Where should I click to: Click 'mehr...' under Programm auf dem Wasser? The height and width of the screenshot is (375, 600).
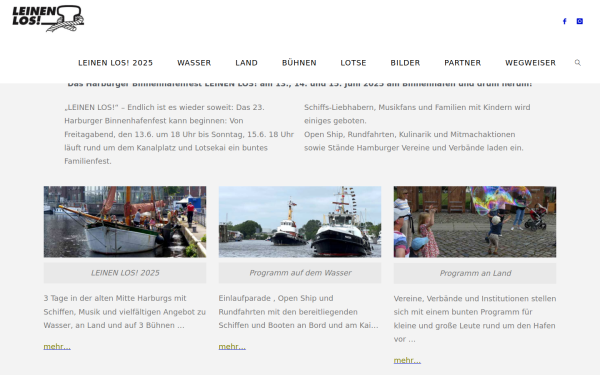(232, 347)
